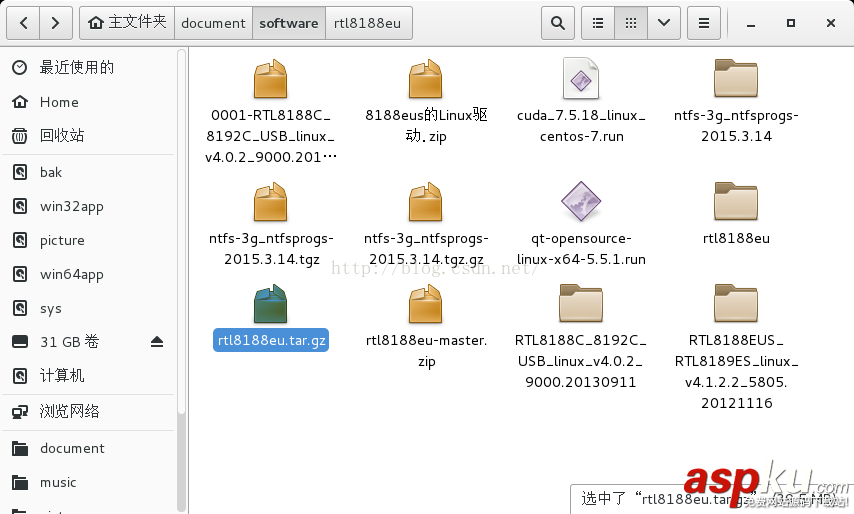
Task: Select the qt-opensource-linux-x64-5.5.1.run icon
Action: (x=581, y=201)
